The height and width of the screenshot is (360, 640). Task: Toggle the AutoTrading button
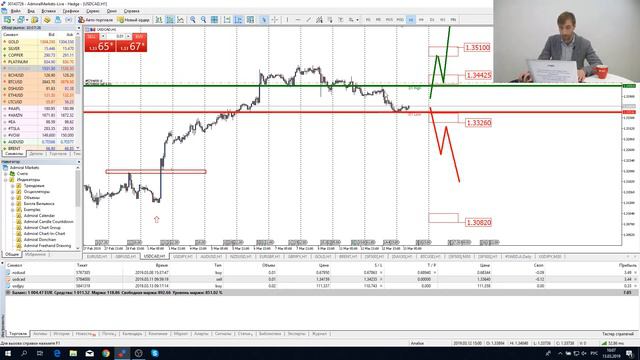(96, 20)
